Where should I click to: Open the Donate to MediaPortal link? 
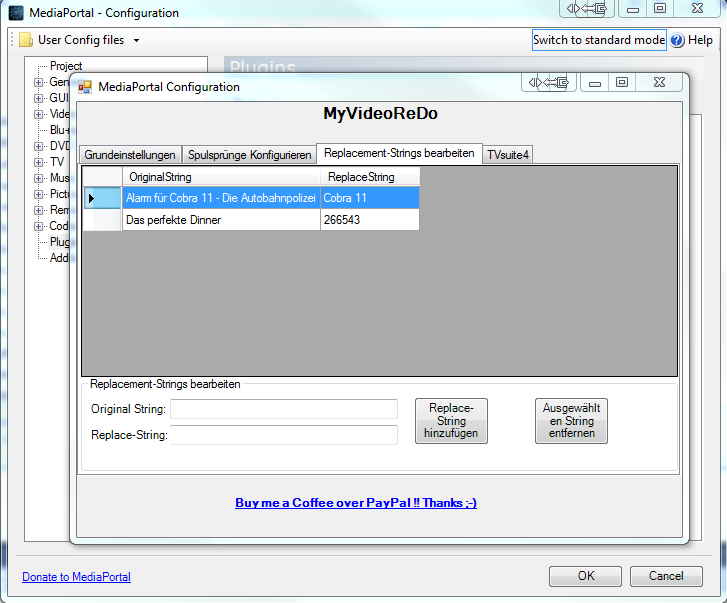[x=77, y=577]
